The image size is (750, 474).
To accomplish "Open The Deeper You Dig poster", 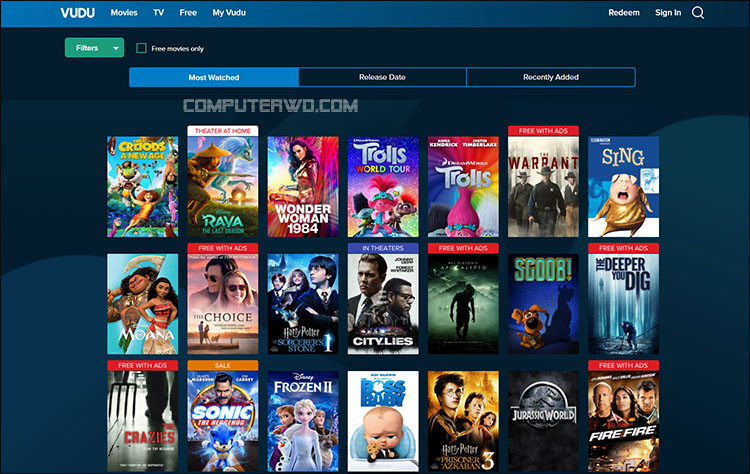I will [x=623, y=304].
